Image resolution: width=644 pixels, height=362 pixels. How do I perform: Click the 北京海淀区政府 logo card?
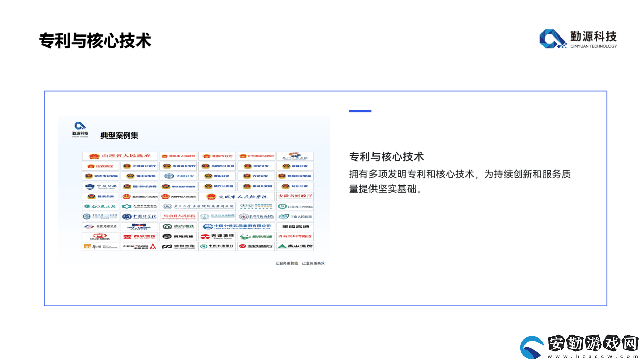[x=256, y=156]
